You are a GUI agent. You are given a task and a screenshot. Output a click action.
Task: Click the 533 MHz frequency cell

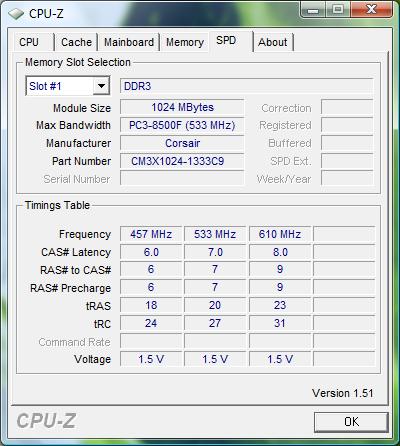[215, 234]
